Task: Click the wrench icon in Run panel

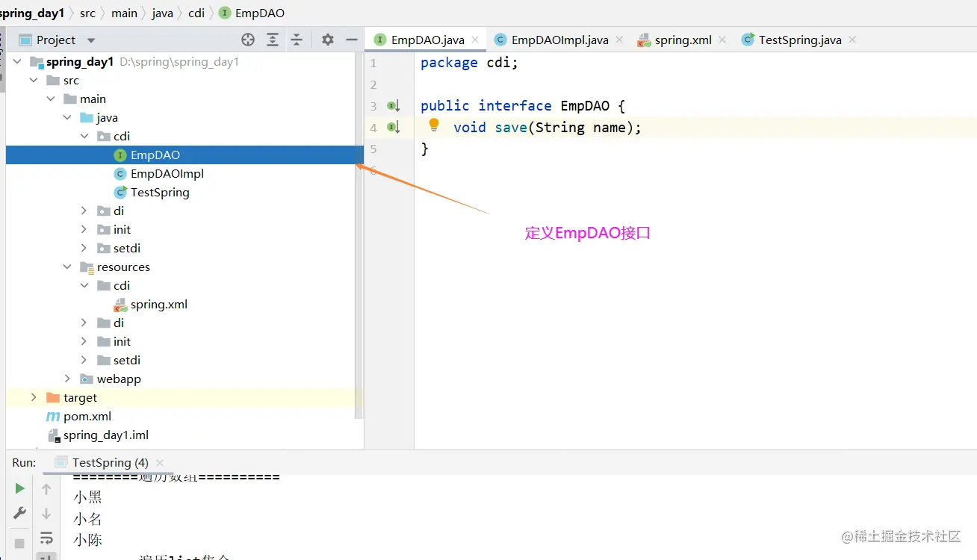Action: [20, 513]
